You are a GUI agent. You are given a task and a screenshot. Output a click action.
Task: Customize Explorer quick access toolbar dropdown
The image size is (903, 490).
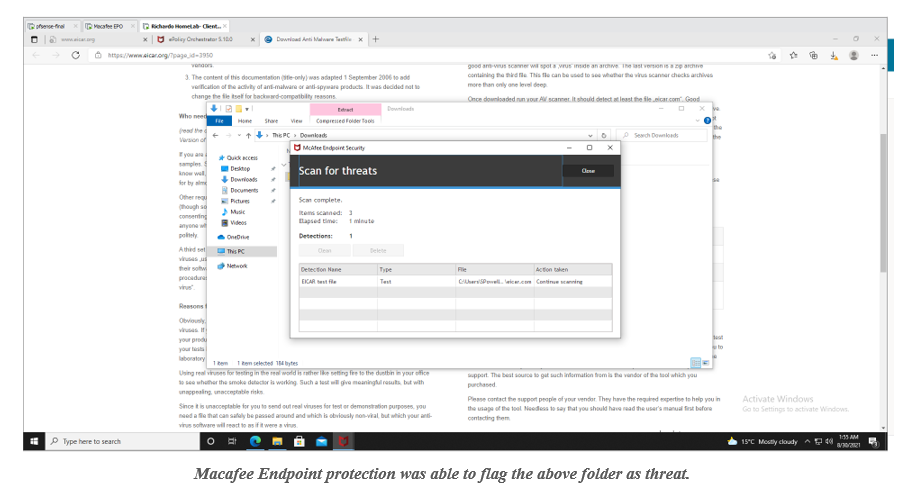(x=247, y=109)
